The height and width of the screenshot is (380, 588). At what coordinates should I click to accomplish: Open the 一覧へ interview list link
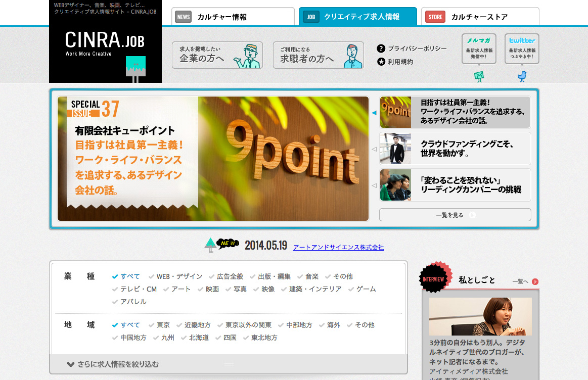(520, 281)
